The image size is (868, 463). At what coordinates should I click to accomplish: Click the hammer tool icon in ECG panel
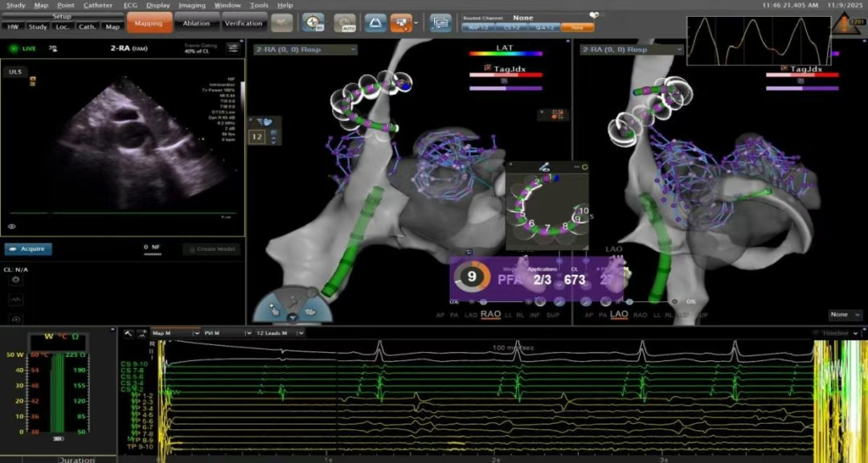pos(129,332)
